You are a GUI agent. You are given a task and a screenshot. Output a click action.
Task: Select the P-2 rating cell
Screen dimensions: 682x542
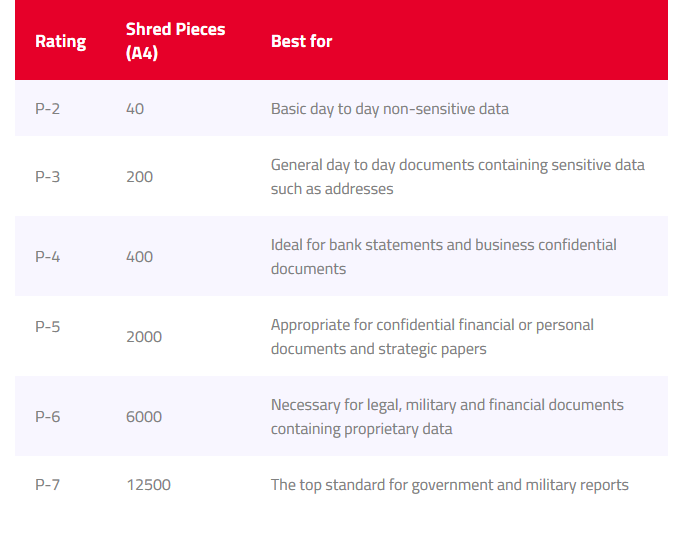tap(47, 109)
